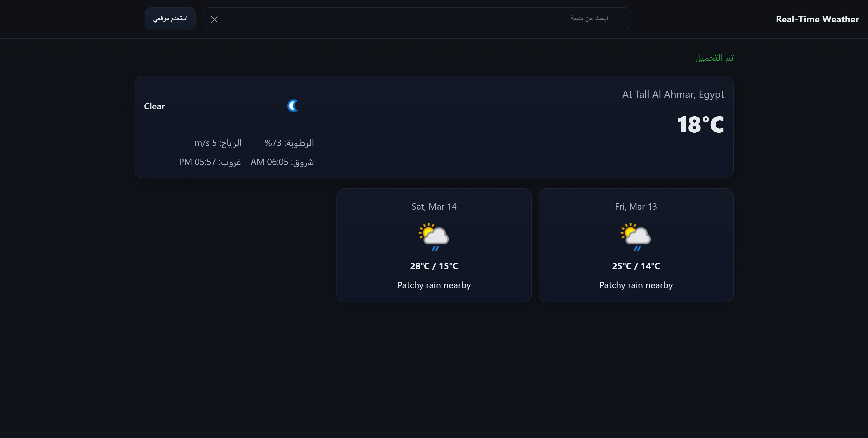
Task: Click the 18°C temperature reading
Action: coord(700,124)
